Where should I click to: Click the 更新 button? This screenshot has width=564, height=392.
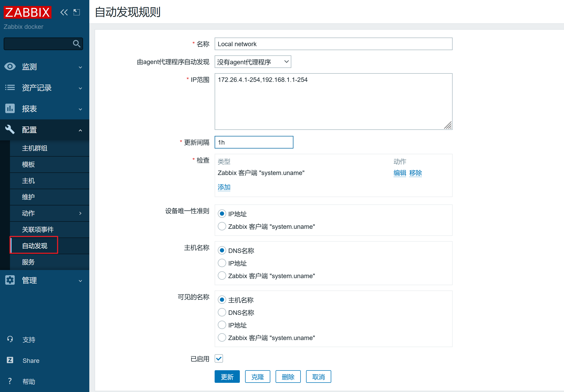227,377
